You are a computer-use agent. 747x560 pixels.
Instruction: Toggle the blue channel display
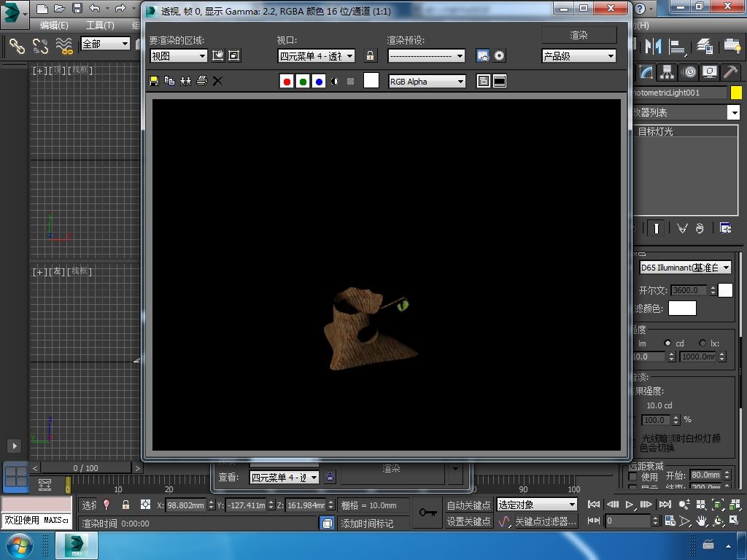click(319, 81)
